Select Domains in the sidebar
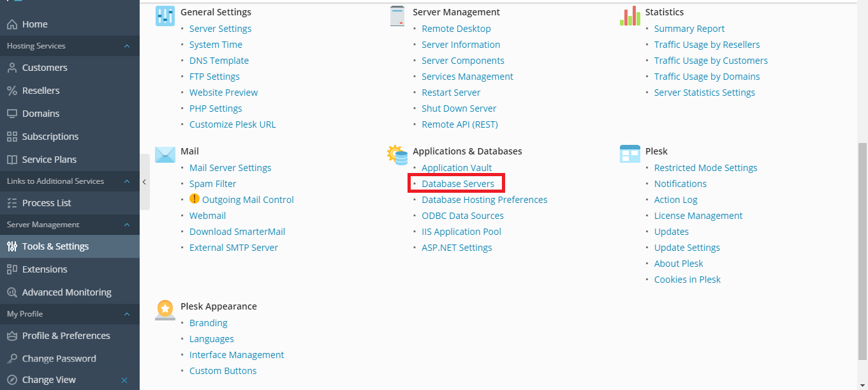This screenshot has width=868, height=390. (70, 114)
